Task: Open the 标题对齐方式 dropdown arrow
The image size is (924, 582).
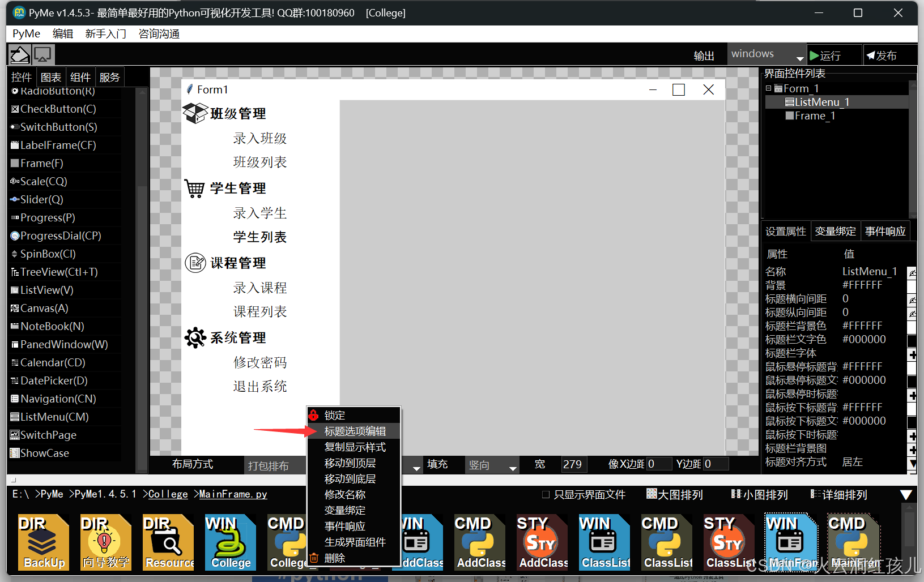Action: 912,463
